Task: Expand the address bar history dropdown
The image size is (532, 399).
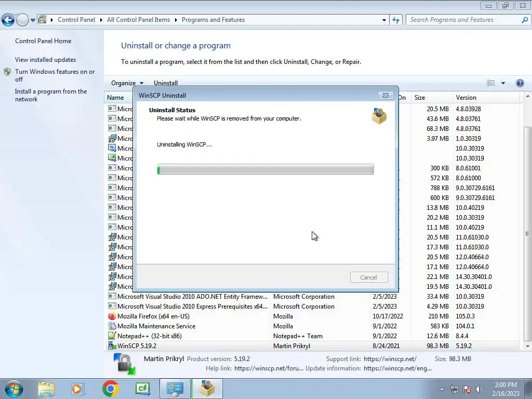Action: coord(384,20)
